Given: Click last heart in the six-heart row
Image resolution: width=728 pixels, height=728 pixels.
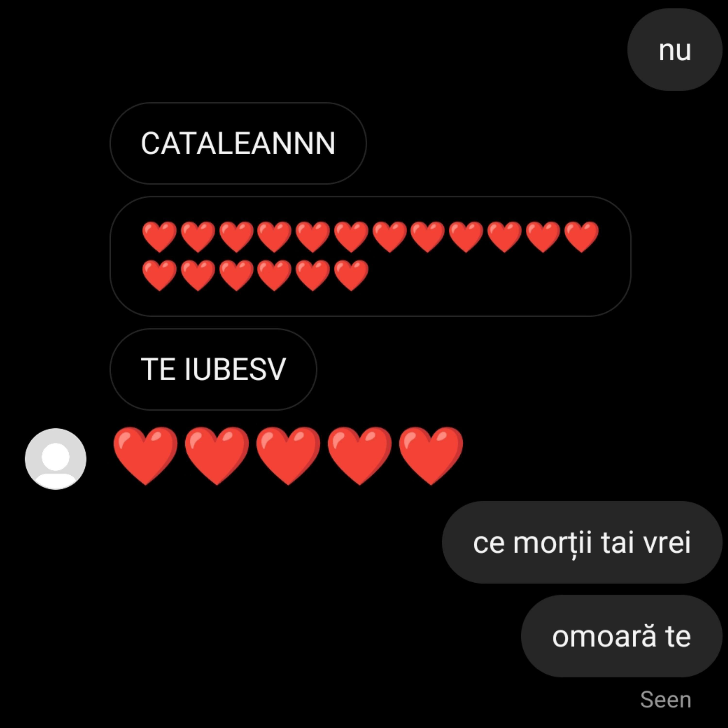Looking at the screenshot, I should pos(351,275).
